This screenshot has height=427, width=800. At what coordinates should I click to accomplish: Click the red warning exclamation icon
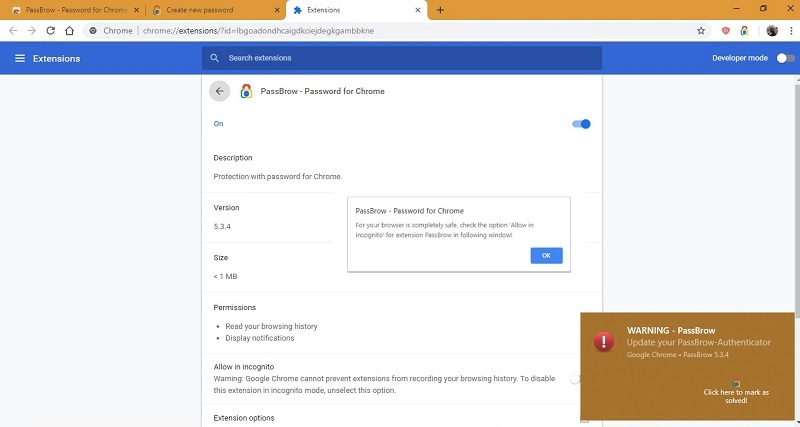coord(604,341)
